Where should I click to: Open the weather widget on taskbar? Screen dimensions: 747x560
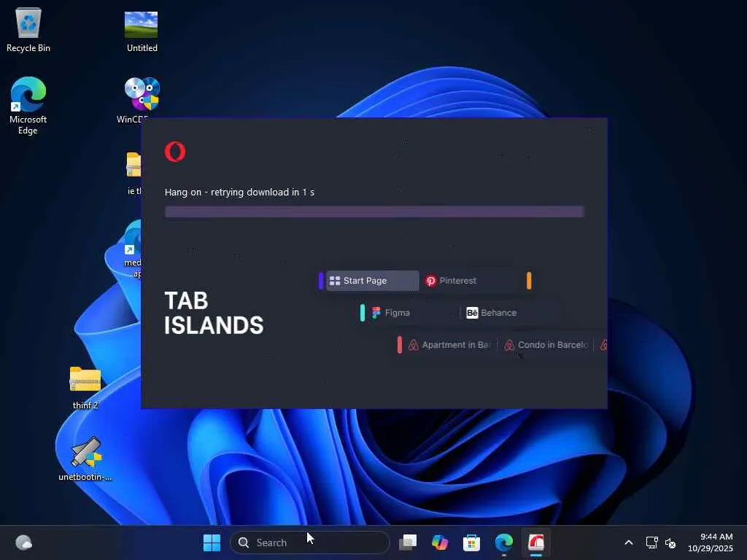tap(23, 542)
